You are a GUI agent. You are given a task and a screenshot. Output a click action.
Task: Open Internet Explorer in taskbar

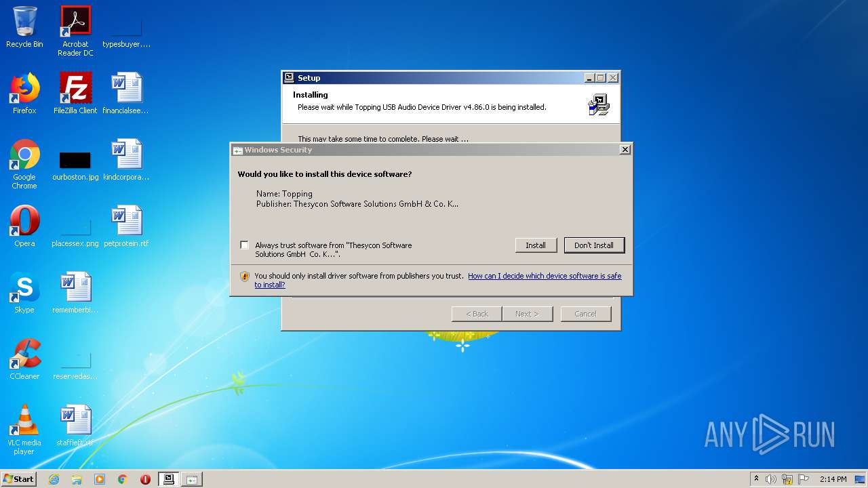click(x=54, y=479)
